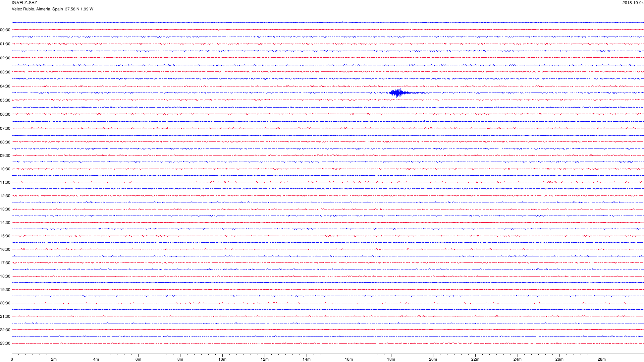The image size is (644, 362).
Task: Click the 01:30 time label
Action: click(x=5, y=44)
